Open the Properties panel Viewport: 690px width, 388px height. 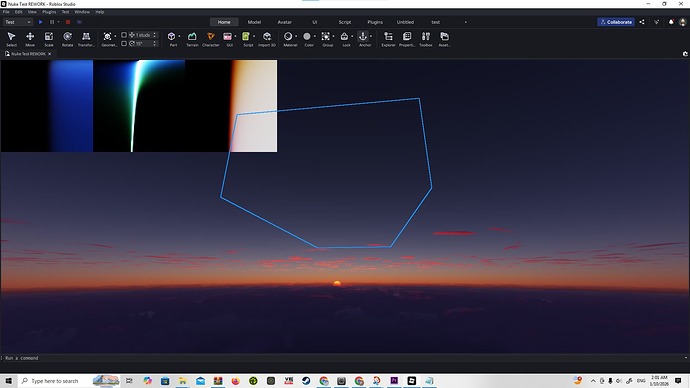407,39
